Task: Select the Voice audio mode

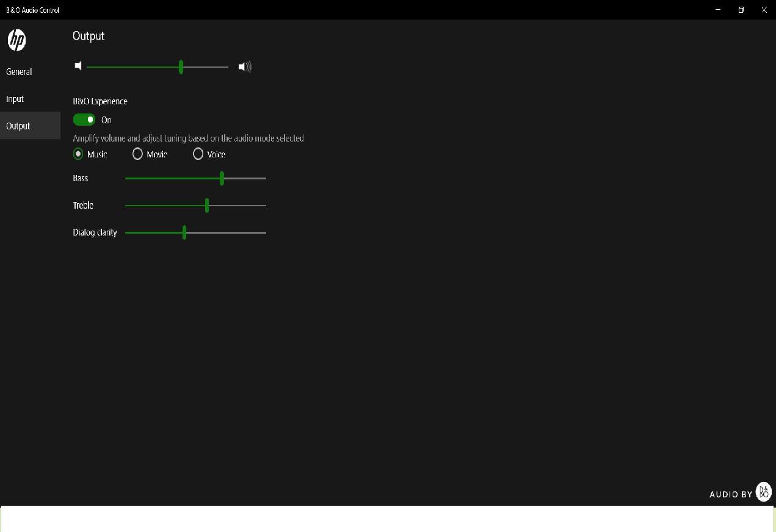Action: 198,154
